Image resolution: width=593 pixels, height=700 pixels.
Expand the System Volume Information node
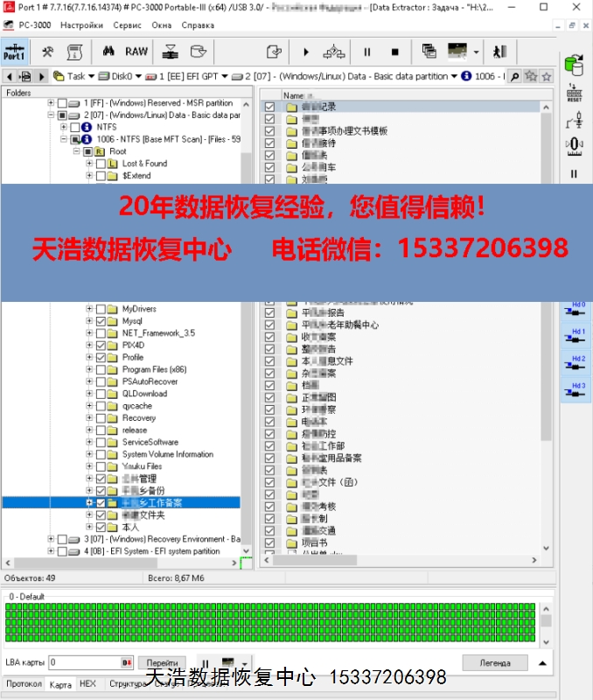point(89,454)
